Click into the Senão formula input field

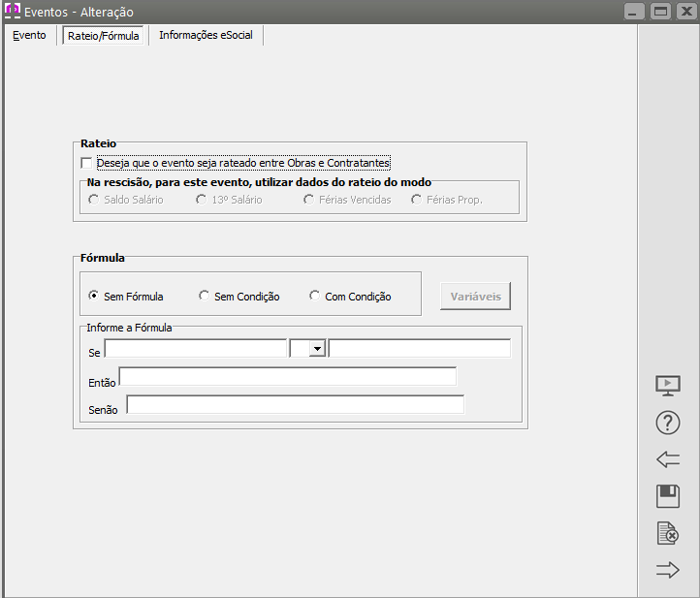(x=295, y=405)
